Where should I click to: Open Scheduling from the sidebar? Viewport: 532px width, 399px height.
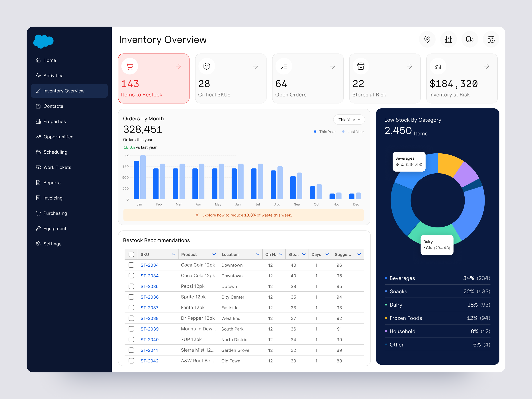69,152
